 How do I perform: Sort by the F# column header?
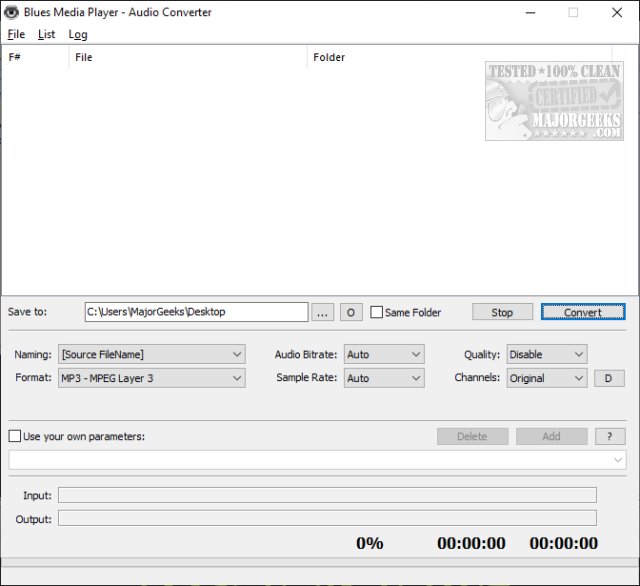pos(36,57)
